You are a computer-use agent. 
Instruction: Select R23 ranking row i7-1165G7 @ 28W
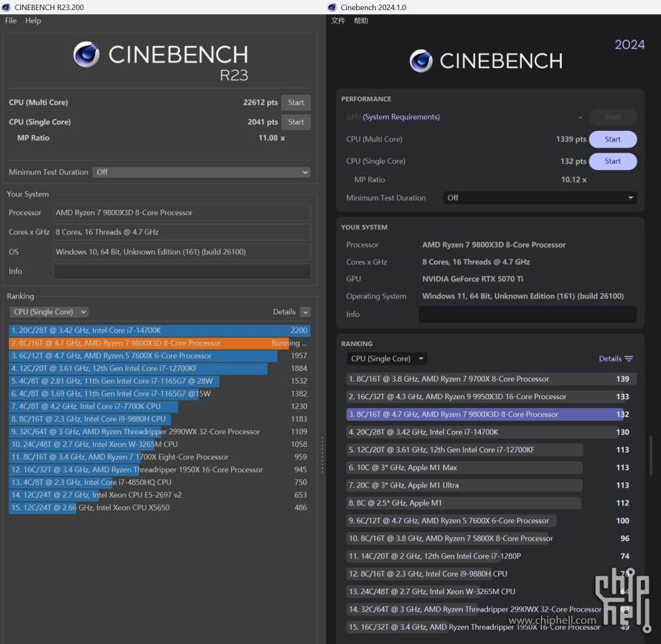[x=159, y=381]
